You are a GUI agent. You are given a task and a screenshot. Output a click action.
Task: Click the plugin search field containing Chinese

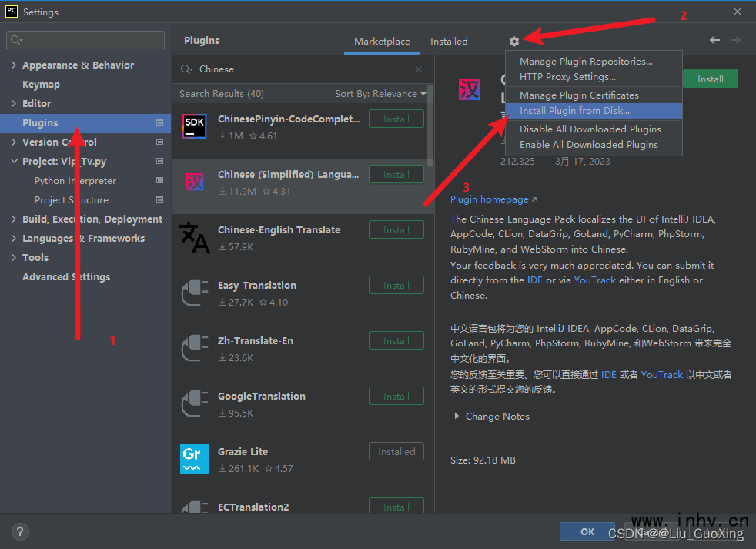click(x=303, y=69)
